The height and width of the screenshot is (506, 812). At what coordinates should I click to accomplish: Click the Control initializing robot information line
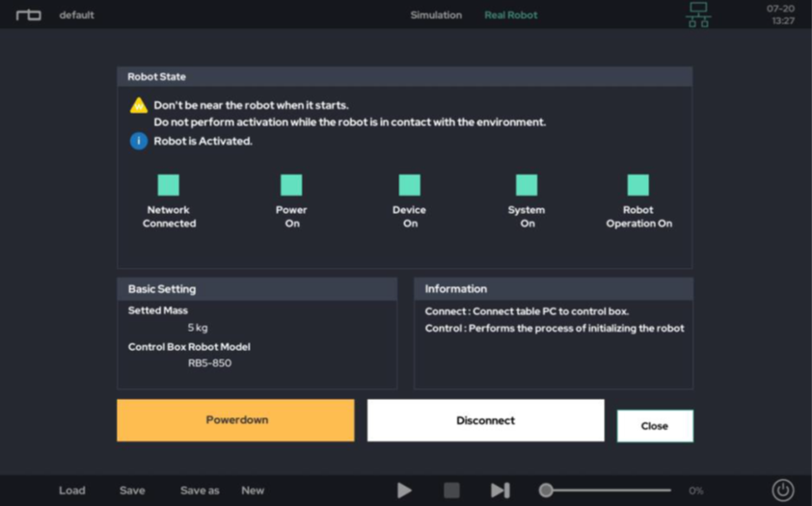pos(555,328)
